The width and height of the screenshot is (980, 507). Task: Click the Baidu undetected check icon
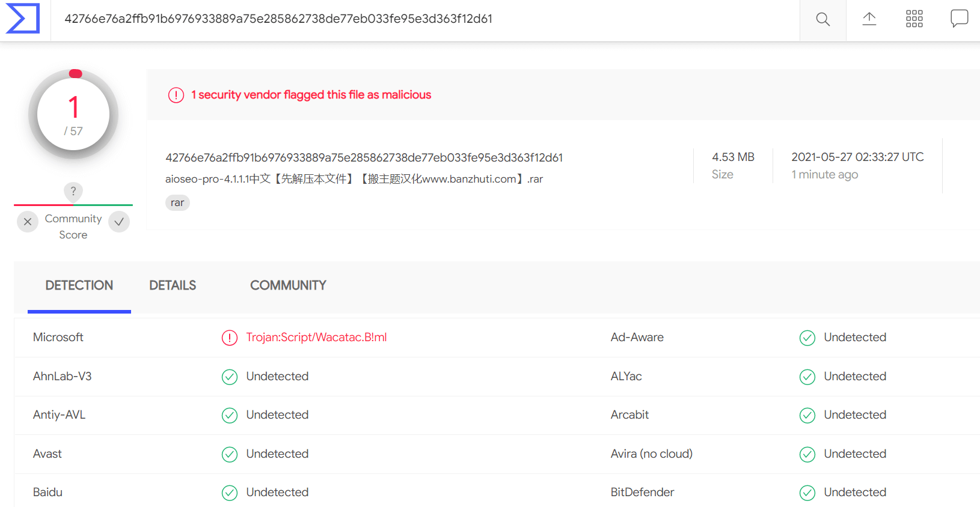pyautogui.click(x=230, y=493)
